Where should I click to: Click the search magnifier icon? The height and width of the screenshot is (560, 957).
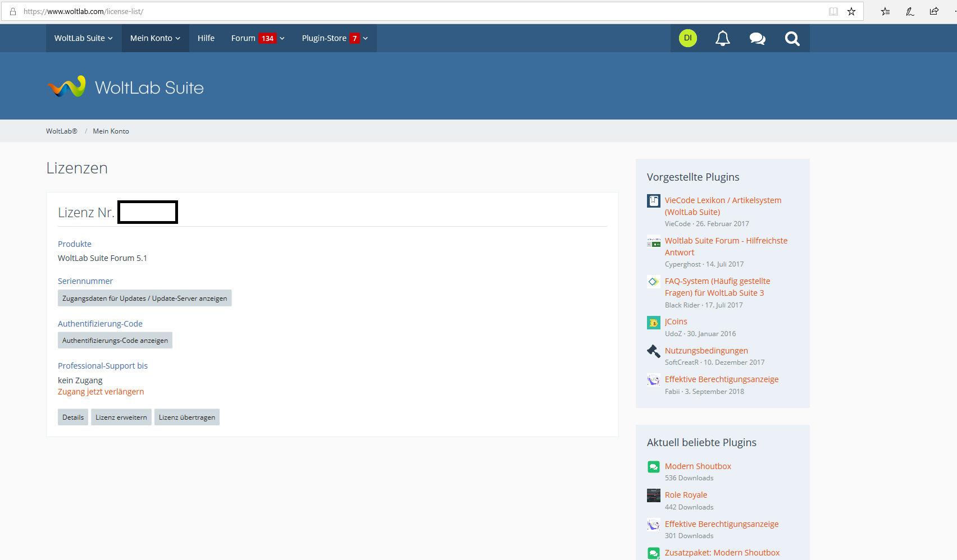pos(792,38)
